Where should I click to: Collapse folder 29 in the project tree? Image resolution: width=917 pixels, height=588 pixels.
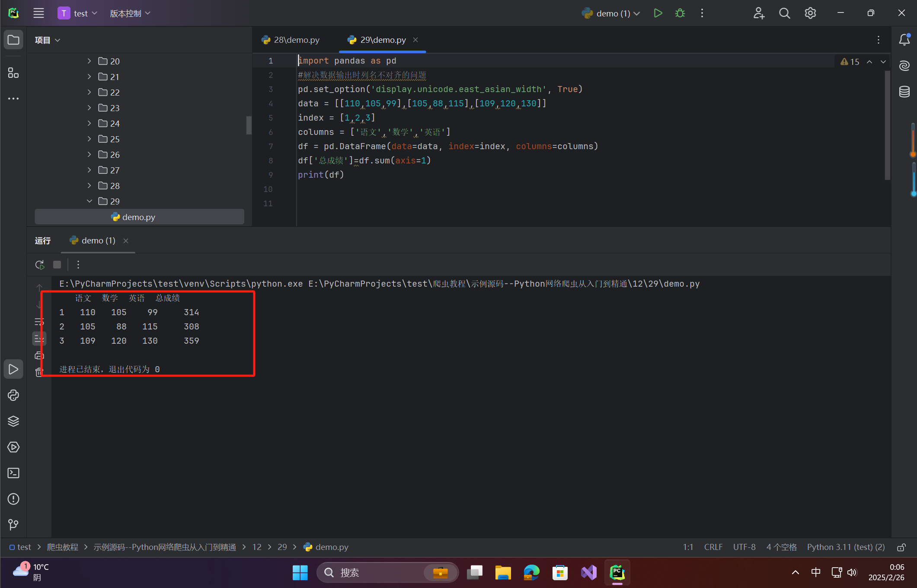(89, 201)
